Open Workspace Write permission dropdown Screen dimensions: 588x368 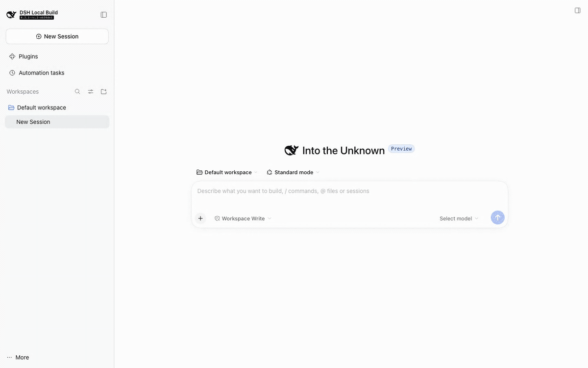[x=243, y=218]
